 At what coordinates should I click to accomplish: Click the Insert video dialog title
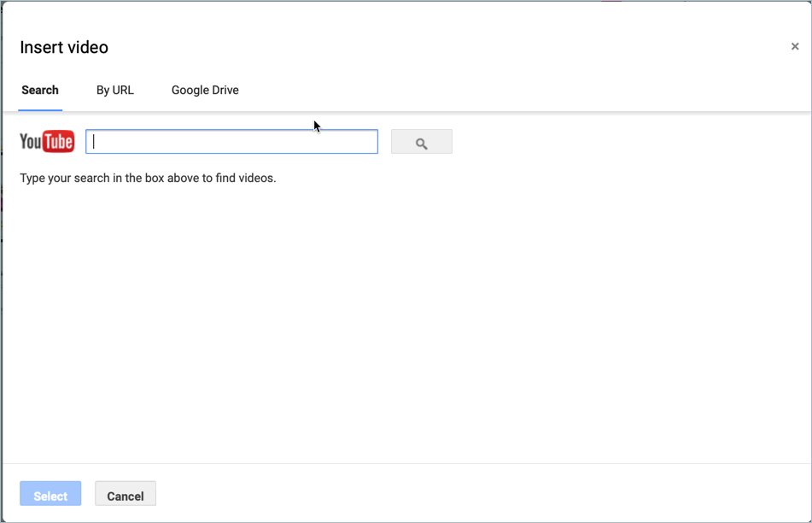[x=64, y=47]
